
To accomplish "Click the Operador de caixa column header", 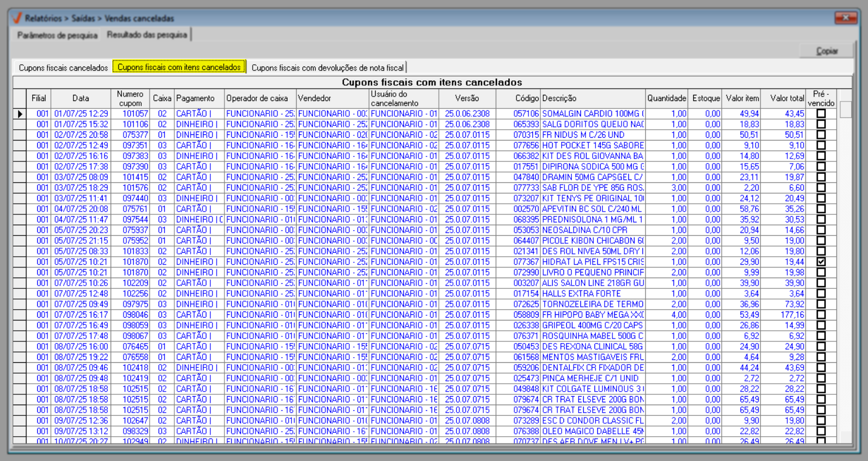I will [259, 98].
